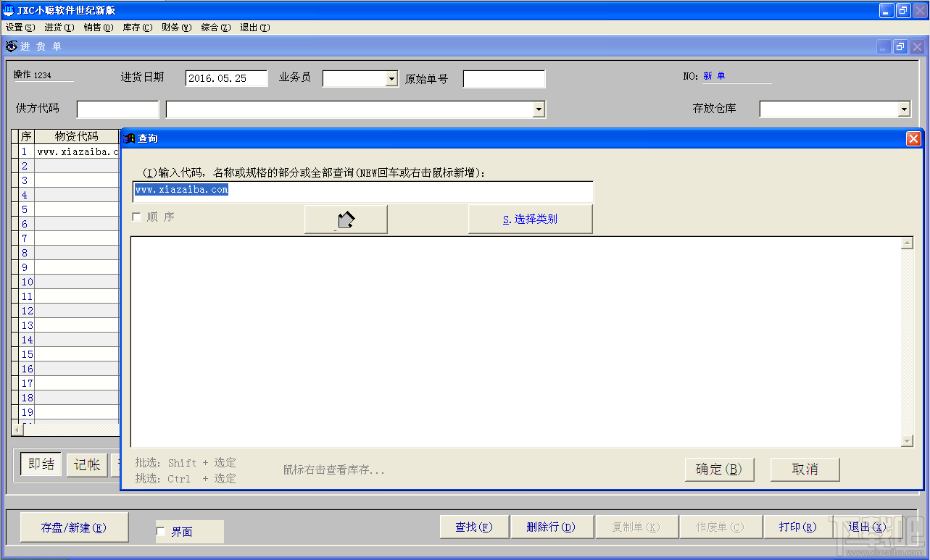
Task: Open the 财务(W) menu
Action: [x=177, y=28]
